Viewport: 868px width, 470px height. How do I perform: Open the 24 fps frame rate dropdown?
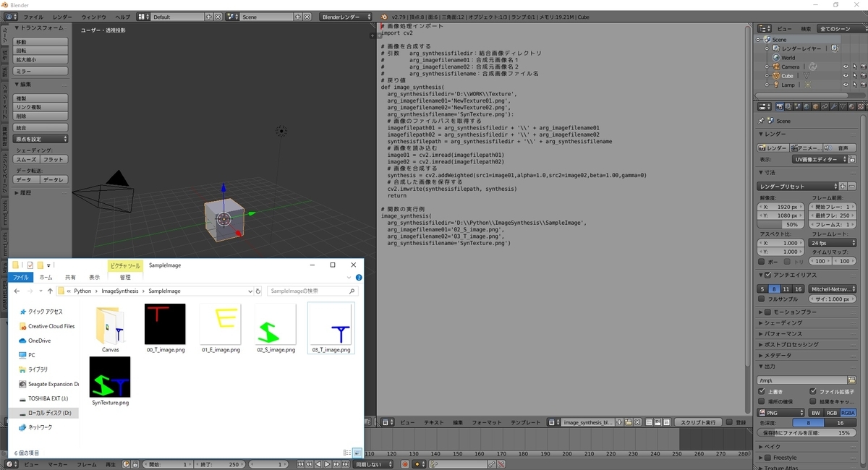pos(833,243)
